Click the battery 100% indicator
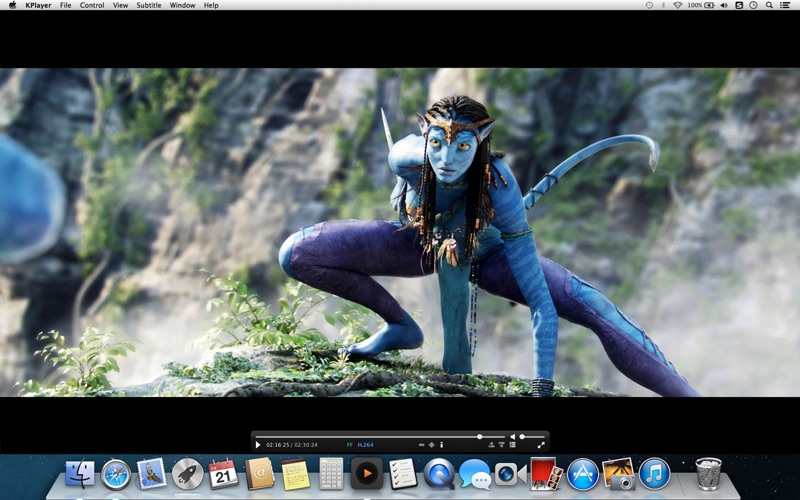Image resolution: width=800 pixels, height=500 pixels. coord(701,5)
